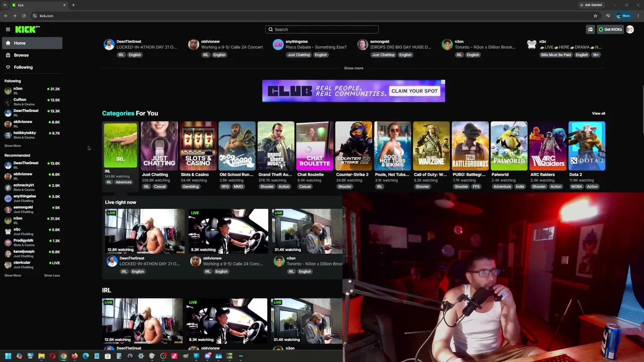Screen dimensions: 644x362
Task: Show more featured streams
Action: click(353, 68)
